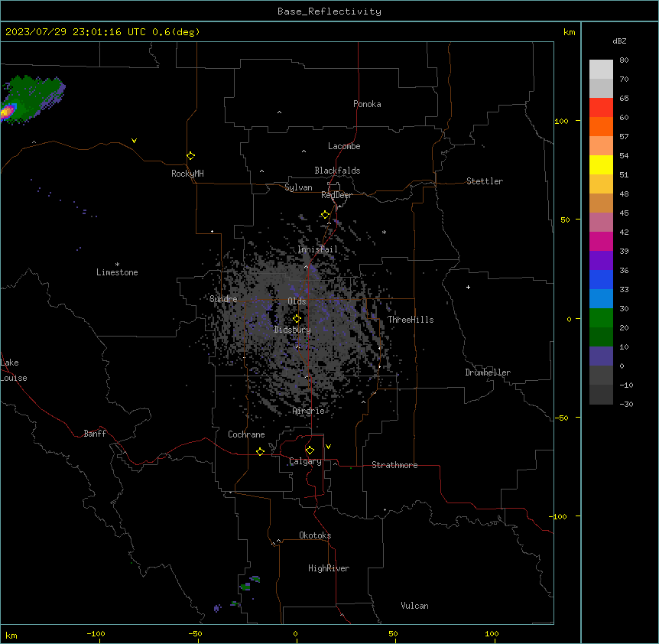Click the HighRiver city label

pyautogui.click(x=329, y=568)
